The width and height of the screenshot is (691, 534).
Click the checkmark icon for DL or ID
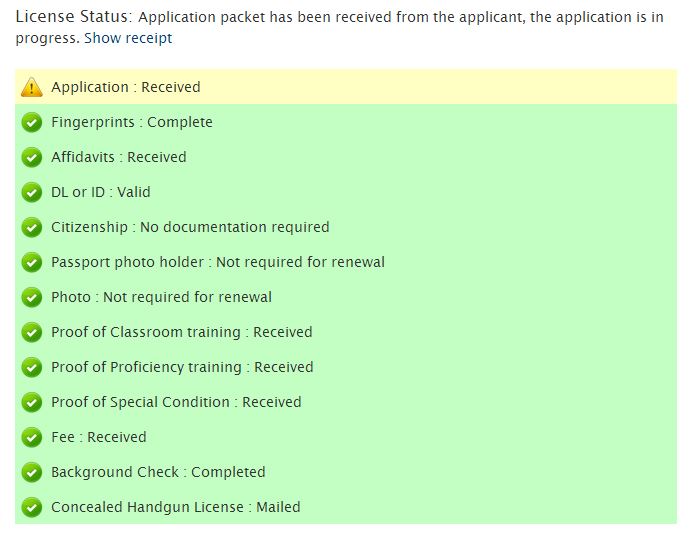click(x=32, y=193)
